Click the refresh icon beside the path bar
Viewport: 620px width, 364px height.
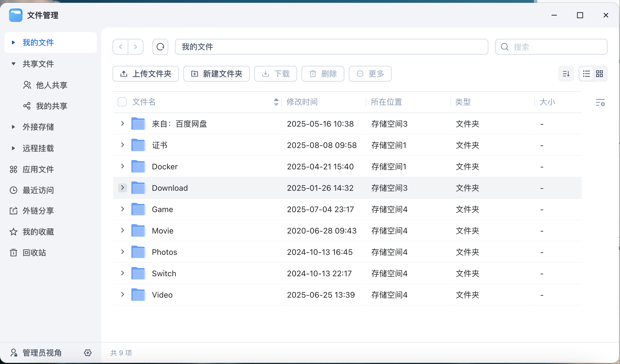(x=160, y=47)
